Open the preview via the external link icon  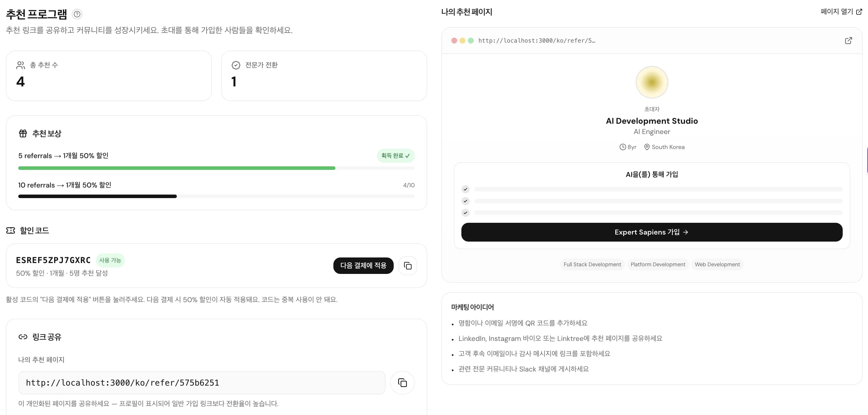[x=849, y=41]
